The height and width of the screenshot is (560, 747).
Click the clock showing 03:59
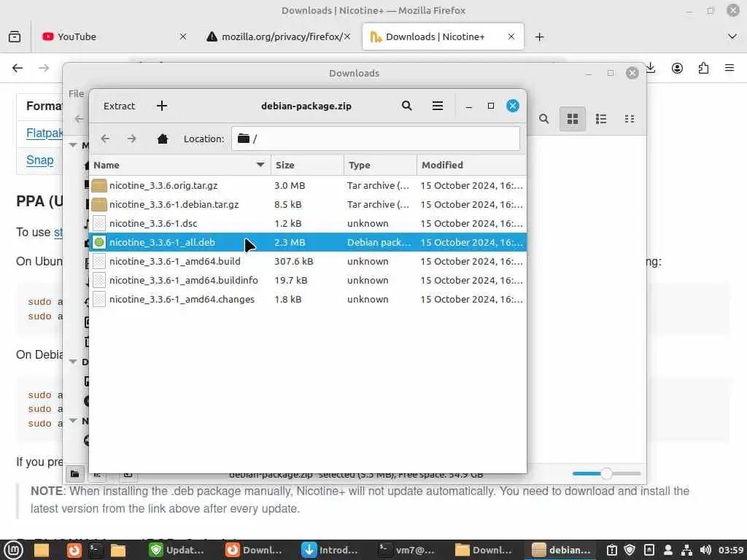[731, 550]
